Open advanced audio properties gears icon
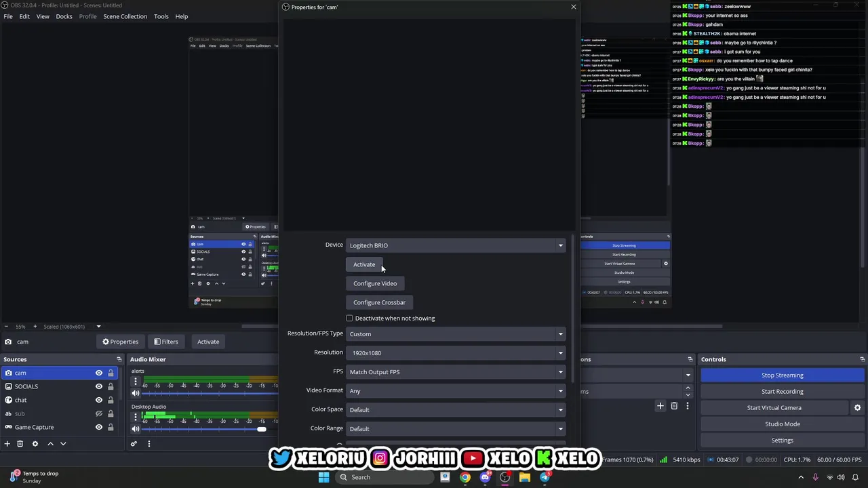Image resolution: width=868 pixels, height=488 pixels. pos(134,443)
